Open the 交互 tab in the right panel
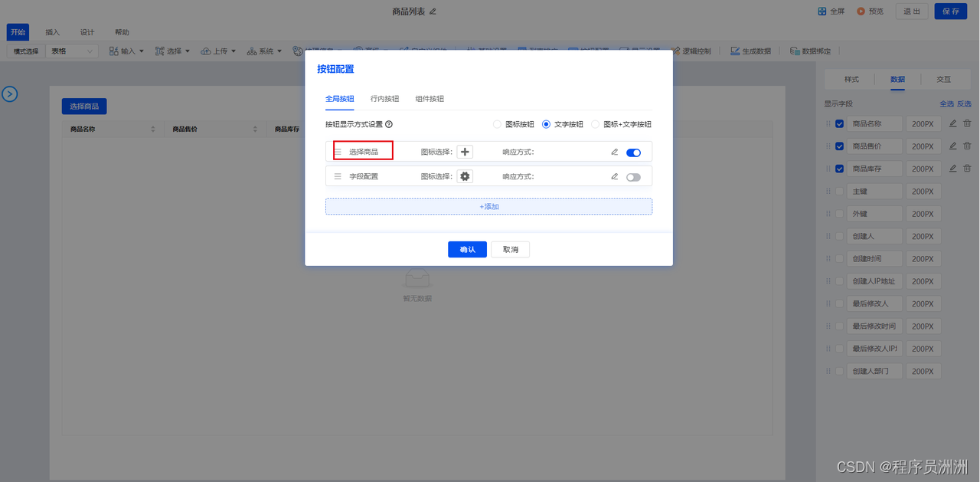The width and height of the screenshot is (980, 482). click(943, 79)
